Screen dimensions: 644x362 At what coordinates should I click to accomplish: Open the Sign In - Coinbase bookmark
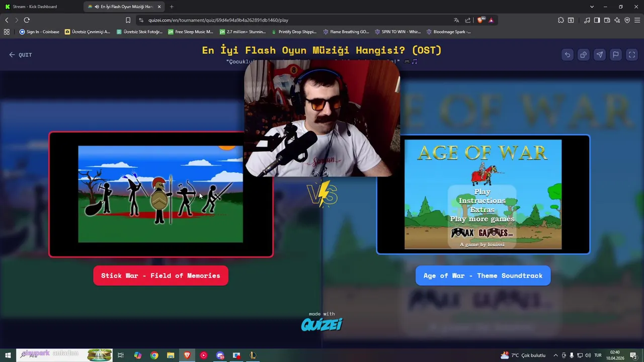coord(39,32)
